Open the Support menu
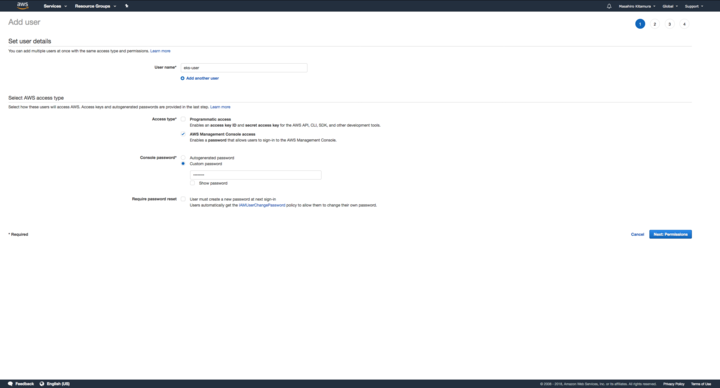 pyautogui.click(x=694, y=6)
